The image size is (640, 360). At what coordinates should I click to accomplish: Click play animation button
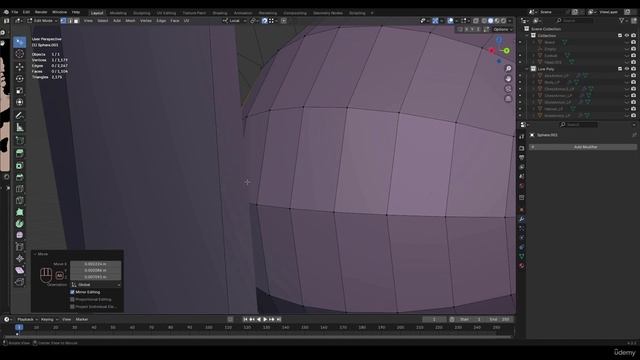tap(265, 320)
